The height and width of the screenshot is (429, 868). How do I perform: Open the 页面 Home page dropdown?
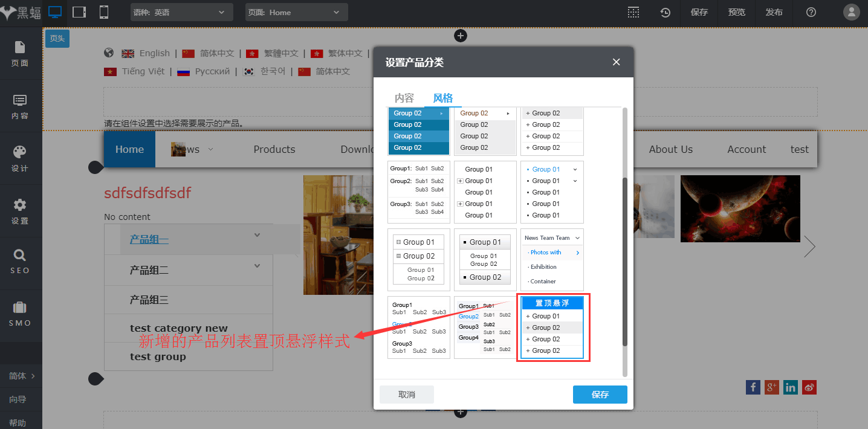[296, 11]
